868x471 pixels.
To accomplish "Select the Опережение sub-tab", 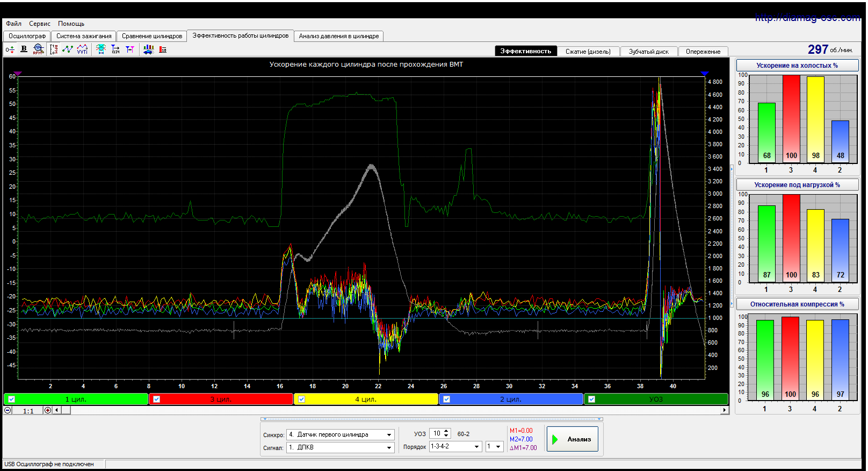I will [703, 52].
